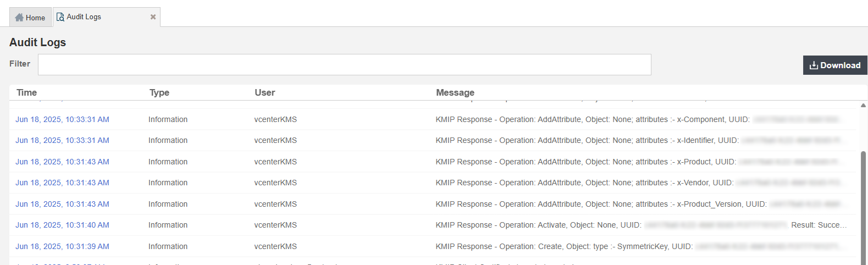Open the timestamp link of the x-Product UUID row

click(x=62, y=162)
